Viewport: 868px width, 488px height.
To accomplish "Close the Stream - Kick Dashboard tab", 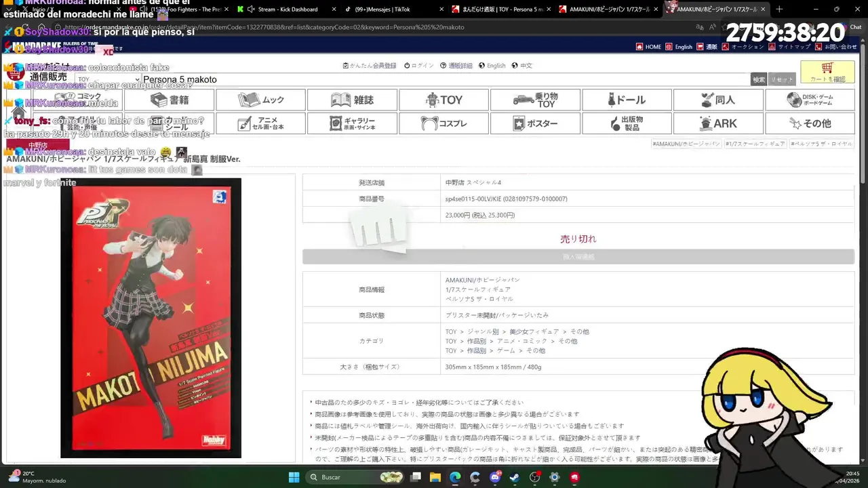I will [x=334, y=9].
